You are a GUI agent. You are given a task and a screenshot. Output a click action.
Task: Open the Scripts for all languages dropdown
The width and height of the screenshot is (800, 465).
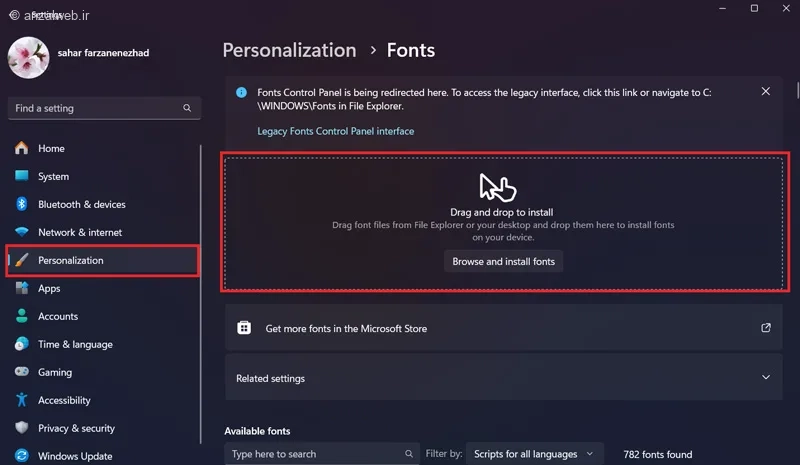tap(534, 454)
